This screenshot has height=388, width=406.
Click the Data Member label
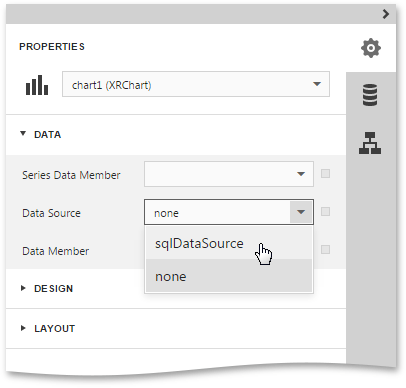55,251
